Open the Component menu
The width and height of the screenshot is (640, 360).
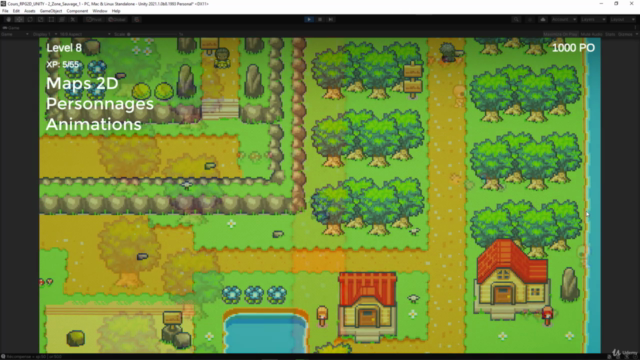(x=77, y=11)
